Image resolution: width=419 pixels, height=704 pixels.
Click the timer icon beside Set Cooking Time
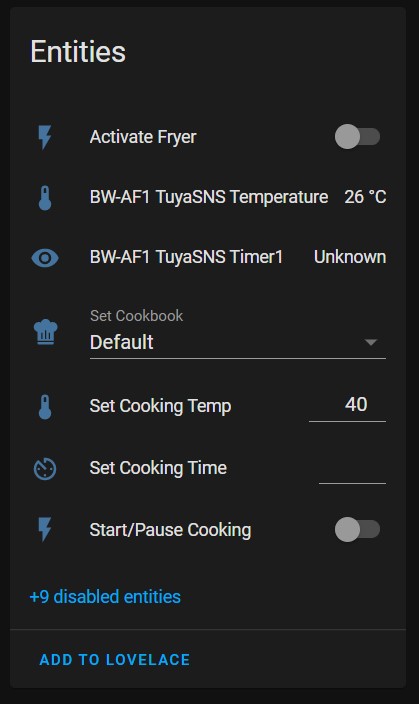point(45,469)
